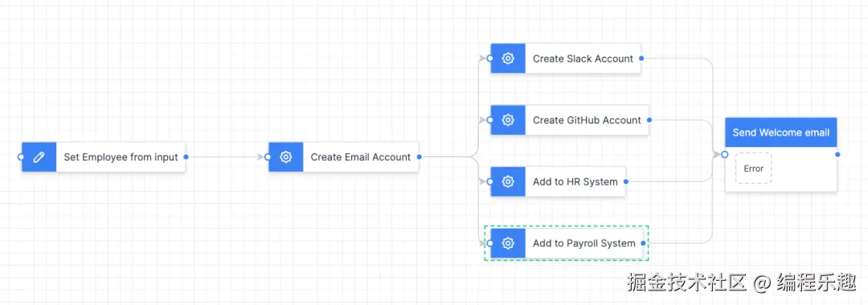The width and height of the screenshot is (868, 305).
Task: Click the input port of Add to HR System
Action: tap(490, 181)
